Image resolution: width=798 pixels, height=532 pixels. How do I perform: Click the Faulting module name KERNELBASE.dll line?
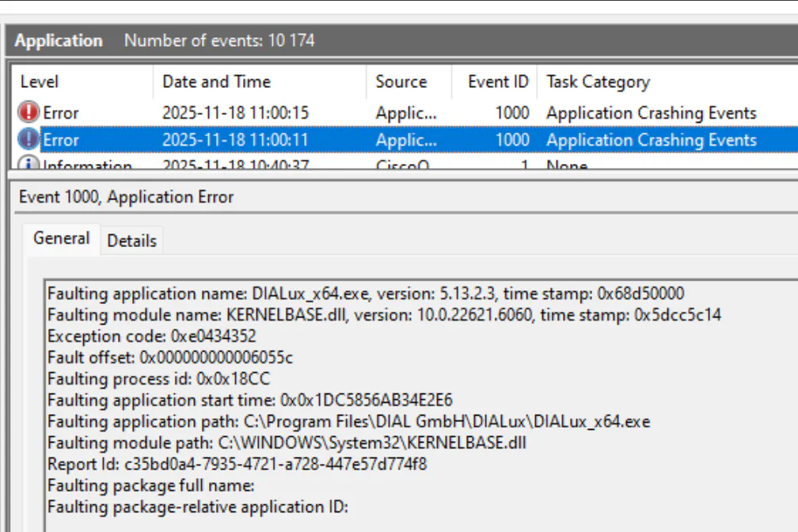(x=384, y=315)
